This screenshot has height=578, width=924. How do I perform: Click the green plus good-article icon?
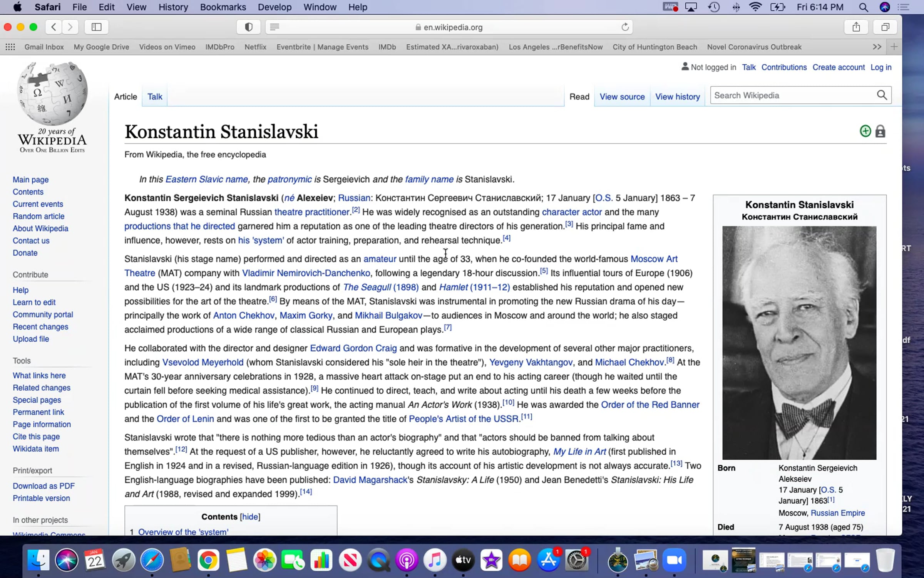(x=865, y=131)
